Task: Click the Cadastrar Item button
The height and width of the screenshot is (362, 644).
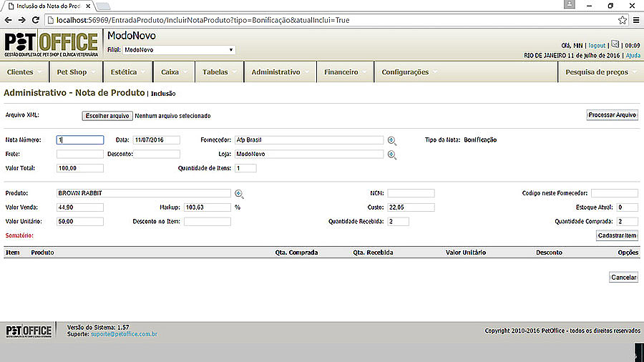Action: (x=616, y=235)
